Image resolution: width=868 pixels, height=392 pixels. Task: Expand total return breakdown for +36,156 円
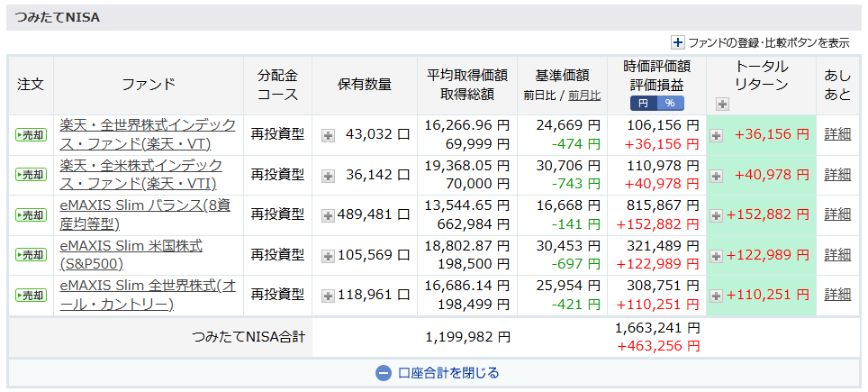coord(717,135)
